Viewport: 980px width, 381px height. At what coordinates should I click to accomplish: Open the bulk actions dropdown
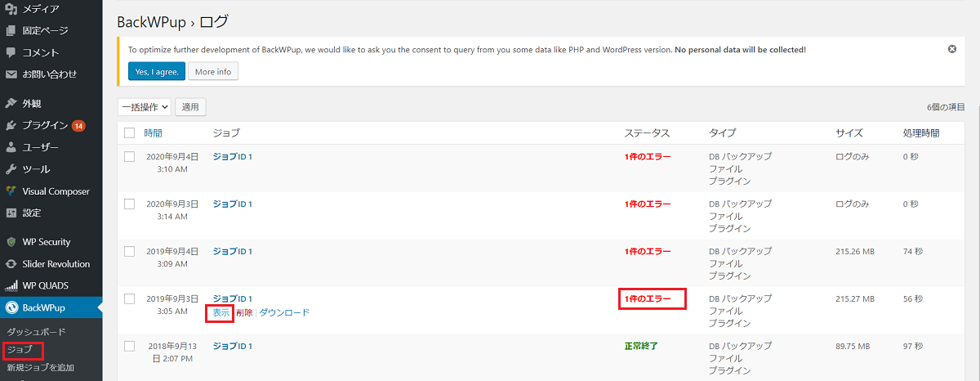click(x=144, y=107)
